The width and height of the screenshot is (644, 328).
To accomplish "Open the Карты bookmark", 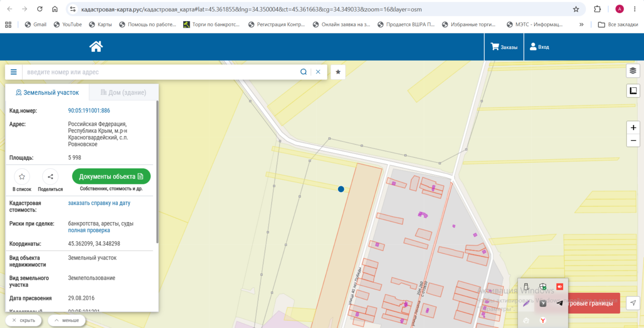I will 100,24.
